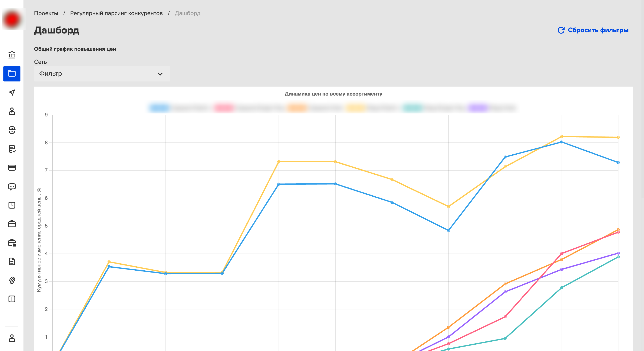Open the paperclip attachments icon
Viewport: 644px width, 351px height.
pyautogui.click(x=12, y=280)
